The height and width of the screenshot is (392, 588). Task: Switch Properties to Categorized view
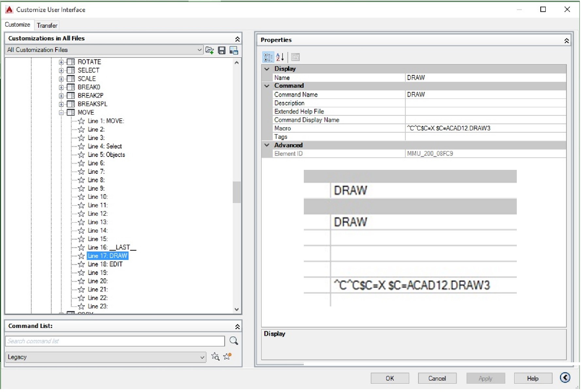[x=268, y=57]
